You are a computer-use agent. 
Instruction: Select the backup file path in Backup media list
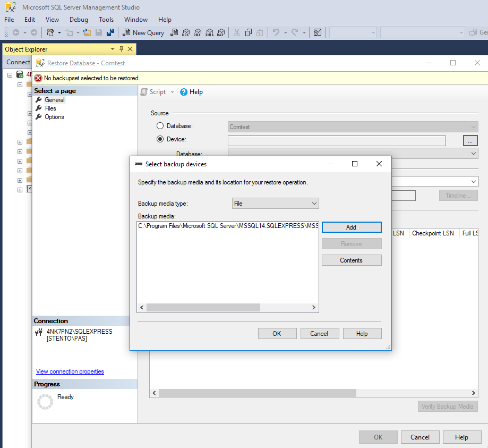227,226
